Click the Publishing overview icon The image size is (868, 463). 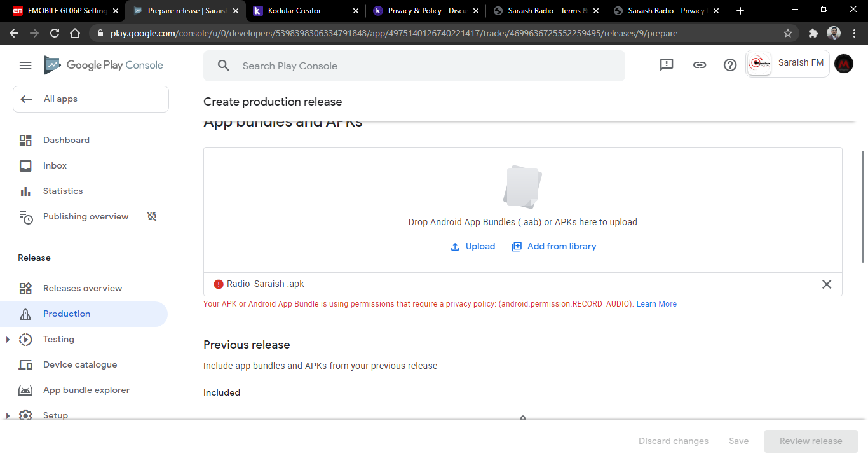pos(25,217)
